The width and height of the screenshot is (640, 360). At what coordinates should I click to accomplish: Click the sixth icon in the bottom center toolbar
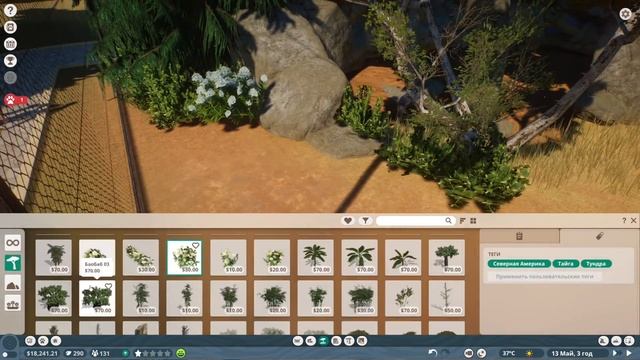point(362,340)
